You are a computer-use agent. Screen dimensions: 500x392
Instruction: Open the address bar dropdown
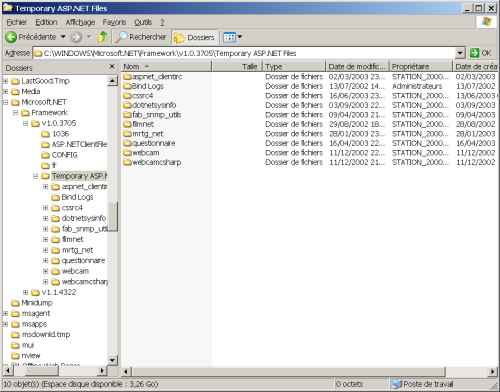[460, 53]
